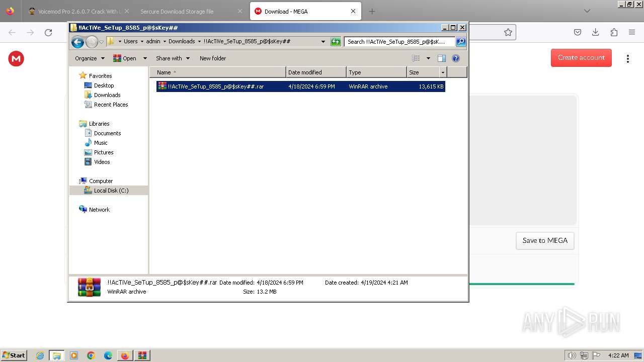This screenshot has width=644, height=362.
Task: Select Computer in the navigation pane
Action: (x=101, y=181)
